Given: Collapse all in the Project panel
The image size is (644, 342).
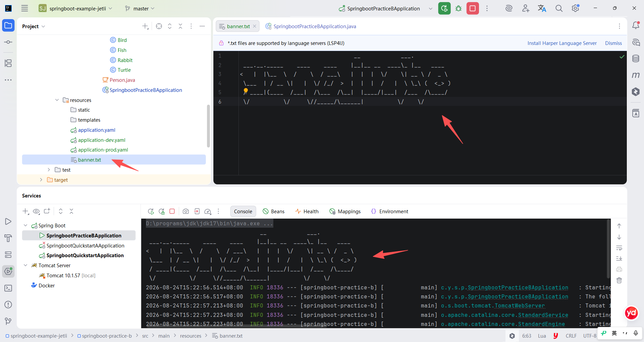Looking at the screenshot, I should tap(180, 26).
